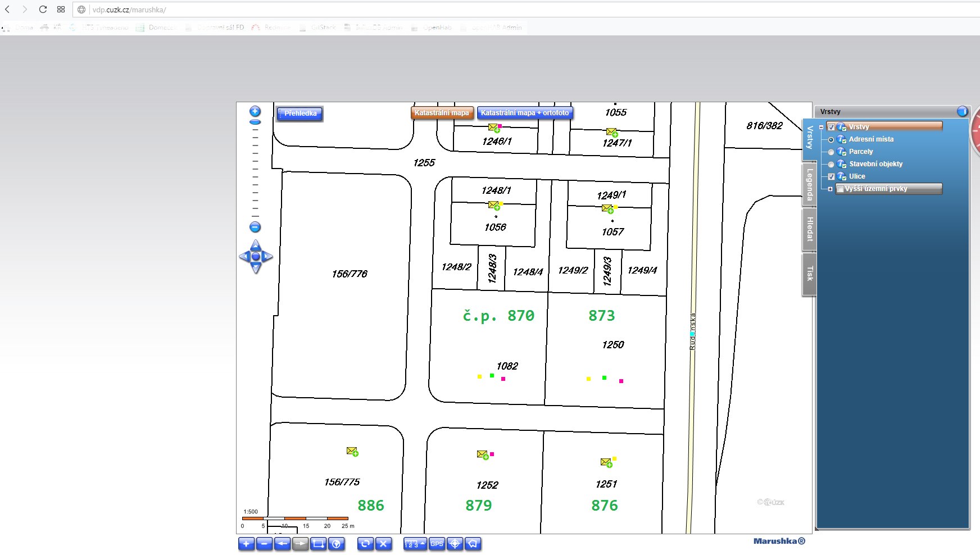980x555 pixels.
Task: Click the GPS coordinates tool button
Action: (x=437, y=544)
